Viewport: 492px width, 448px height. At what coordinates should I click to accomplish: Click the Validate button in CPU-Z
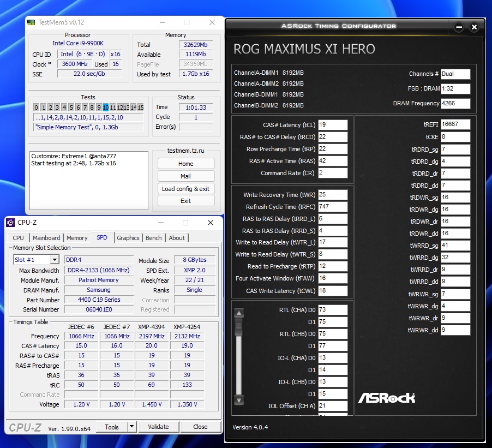tap(159, 427)
